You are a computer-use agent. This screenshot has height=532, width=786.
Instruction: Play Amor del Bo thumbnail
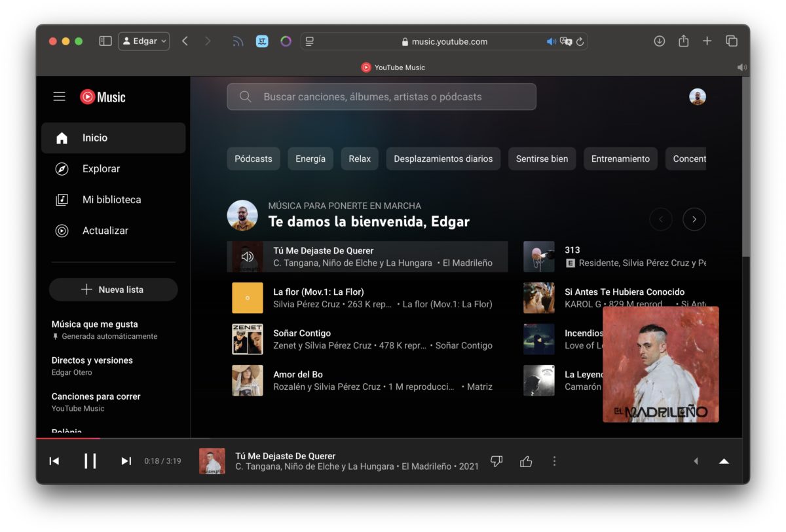pyautogui.click(x=248, y=381)
